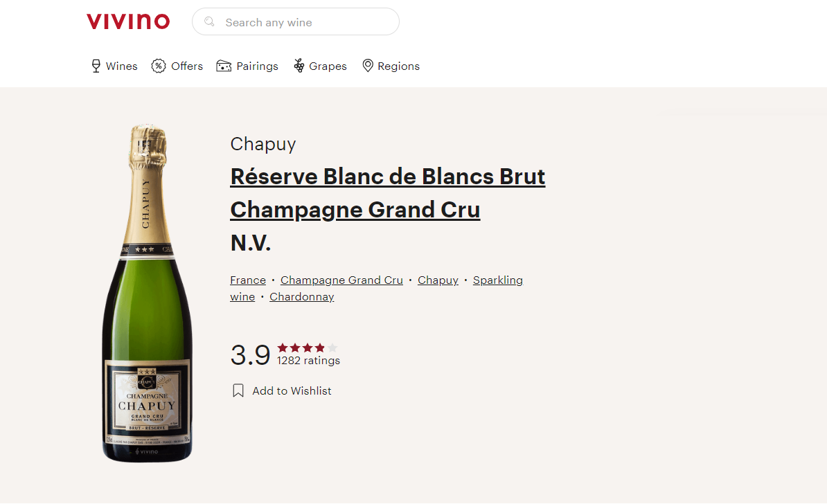Open the Wines menu
This screenshot has height=504, width=827.
point(114,66)
